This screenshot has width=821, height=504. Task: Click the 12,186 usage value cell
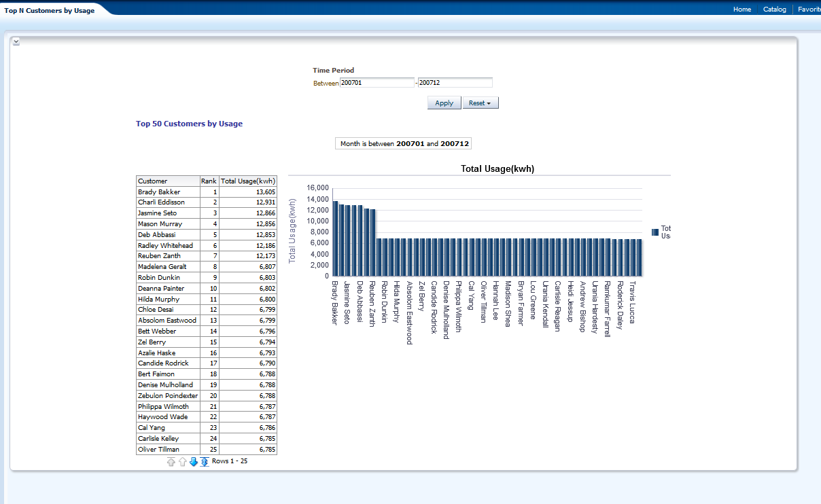[248, 246]
